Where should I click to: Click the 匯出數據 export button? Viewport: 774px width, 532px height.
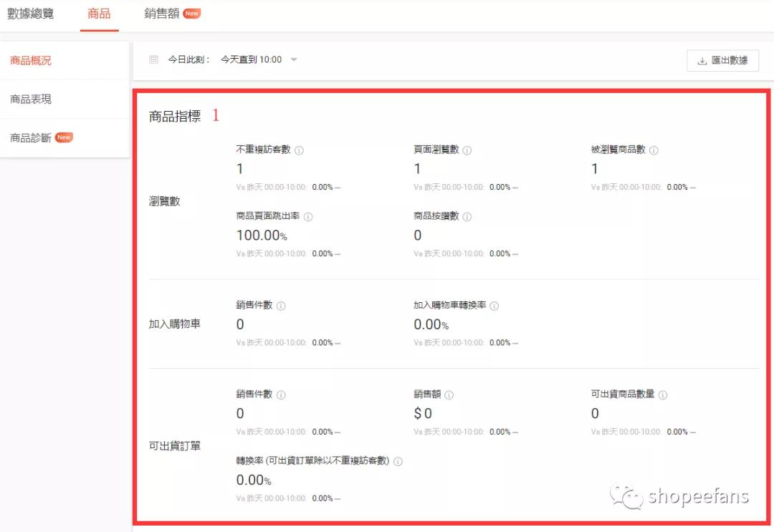pos(723,61)
